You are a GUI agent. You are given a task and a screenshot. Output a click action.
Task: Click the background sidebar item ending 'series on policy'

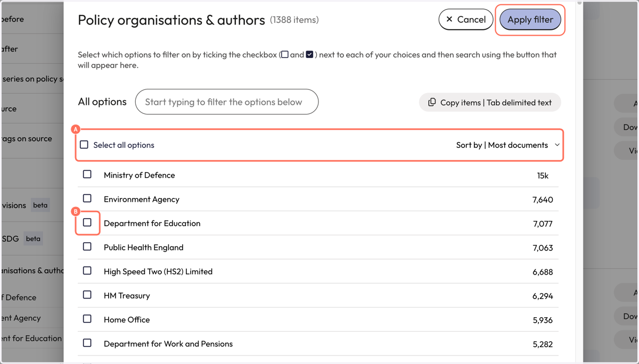tap(32, 79)
